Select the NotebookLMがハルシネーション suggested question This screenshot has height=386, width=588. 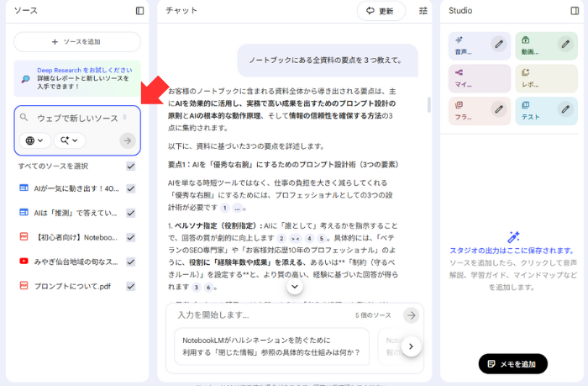[271, 346]
